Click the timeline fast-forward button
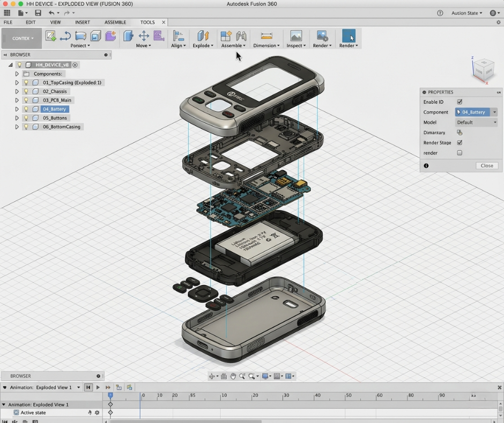The height and width of the screenshot is (423, 504). 108,387
